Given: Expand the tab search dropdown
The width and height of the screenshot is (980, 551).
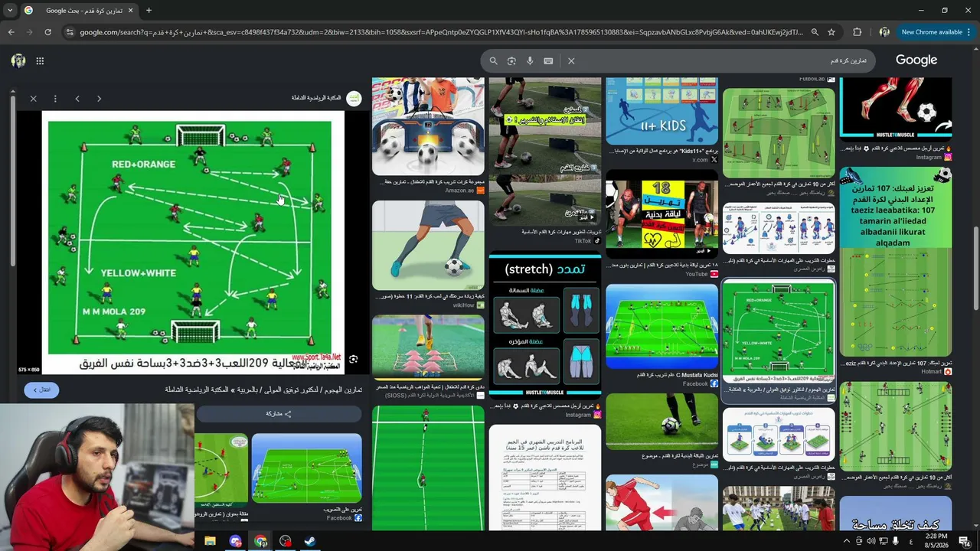Looking at the screenshot, I should tap(10, 11).
